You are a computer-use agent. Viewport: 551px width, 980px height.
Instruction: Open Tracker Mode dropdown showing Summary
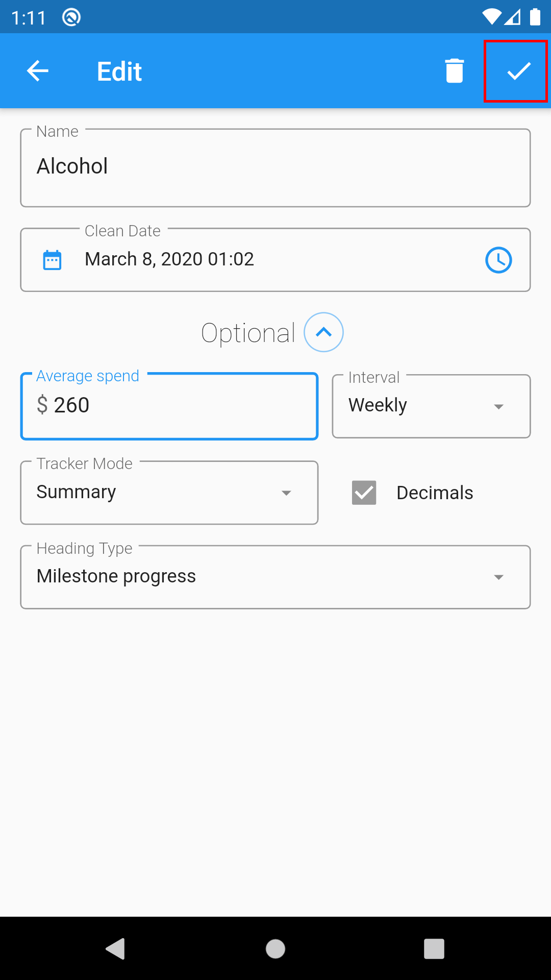click(x=169, y=493)
